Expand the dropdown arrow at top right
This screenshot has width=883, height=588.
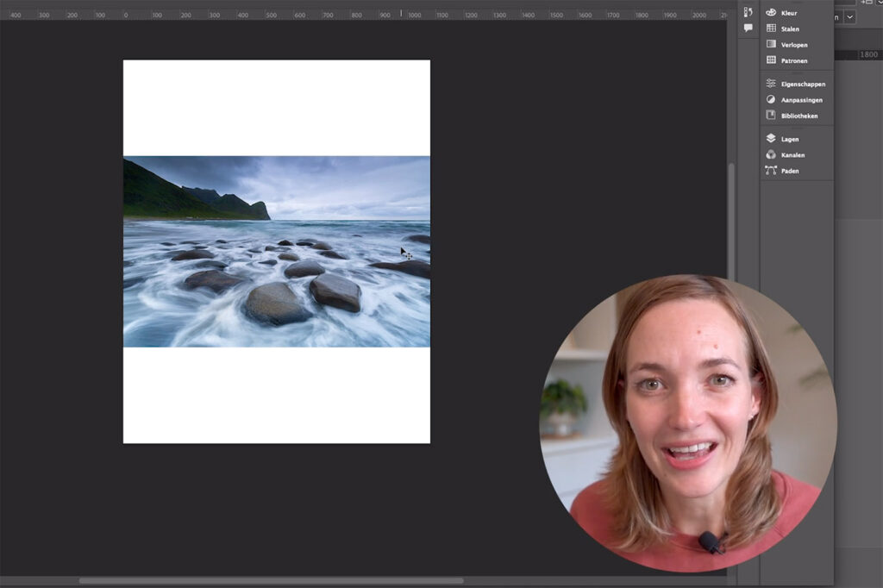850,17
